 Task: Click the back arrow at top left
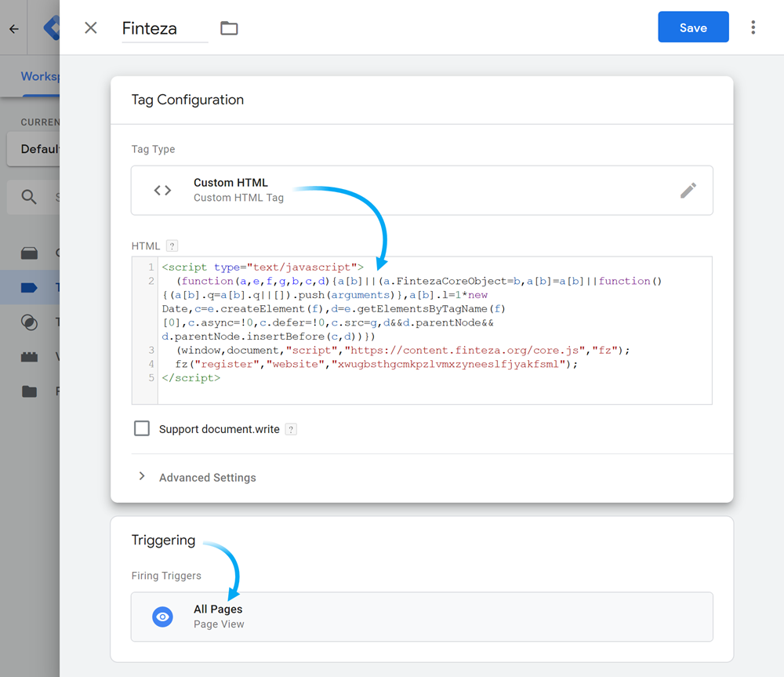point(13,29)
